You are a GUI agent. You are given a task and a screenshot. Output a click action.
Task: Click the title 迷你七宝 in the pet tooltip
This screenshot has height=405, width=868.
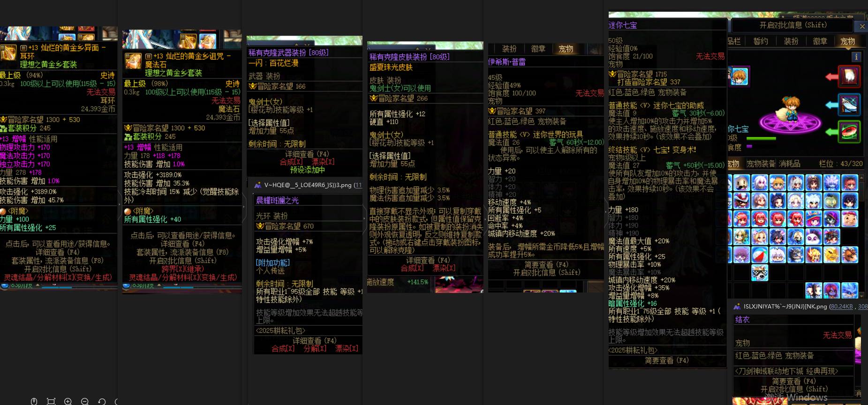[x=623, y=25]
